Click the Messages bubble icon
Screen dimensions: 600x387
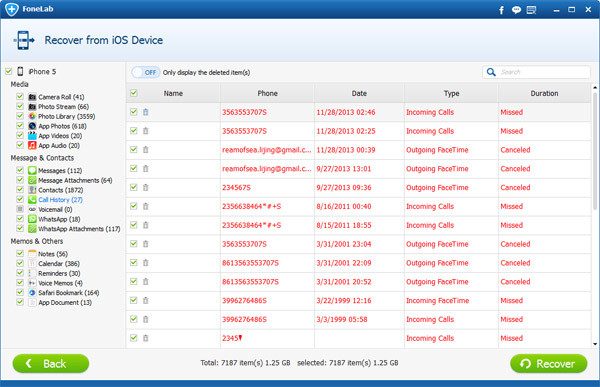click(32, 170)
